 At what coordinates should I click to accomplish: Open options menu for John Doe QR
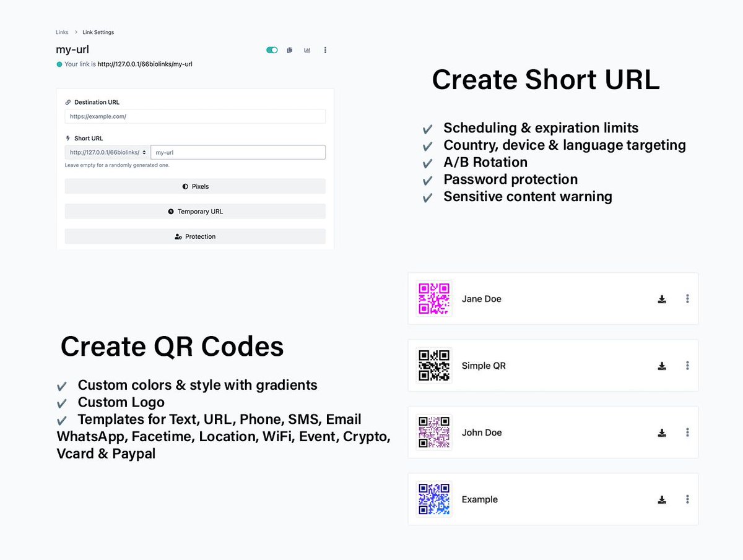point(687,433)
